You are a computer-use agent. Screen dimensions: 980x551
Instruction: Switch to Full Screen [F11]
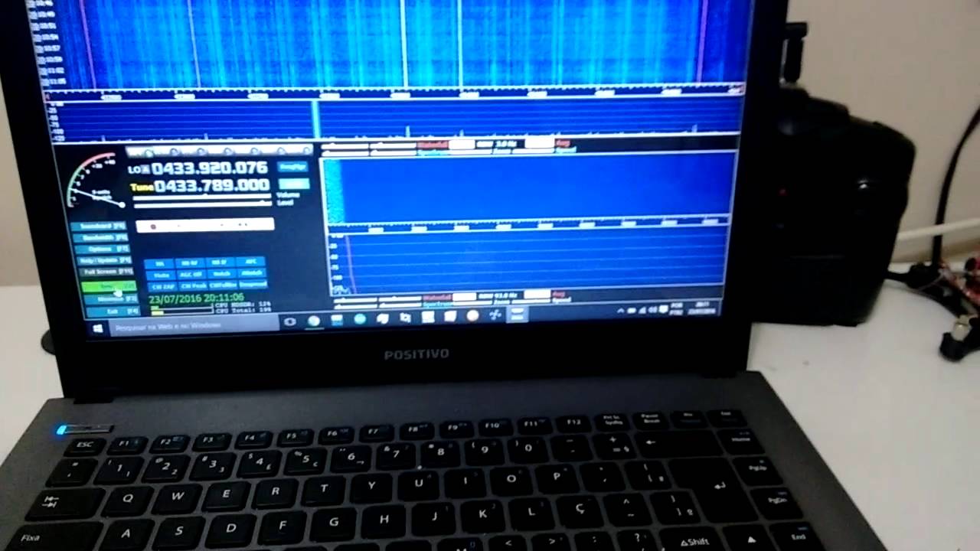pyautogui.click(x=108, y=272)
